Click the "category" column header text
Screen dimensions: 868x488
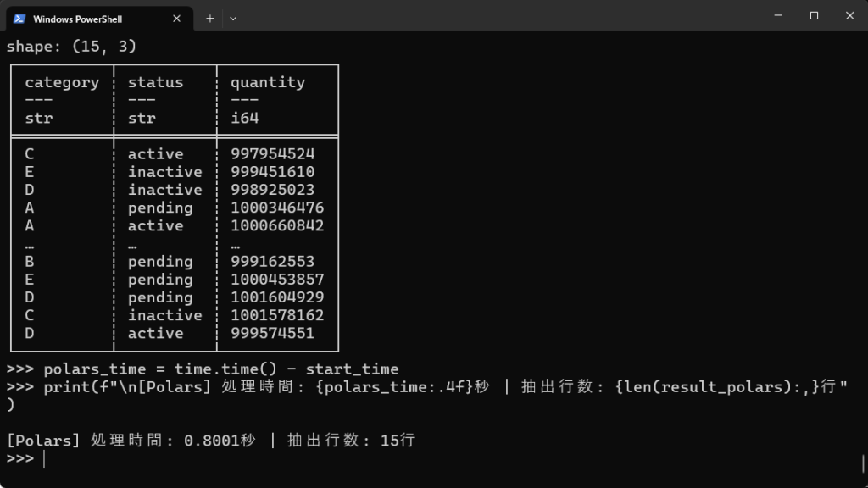(x=62, y=82)
